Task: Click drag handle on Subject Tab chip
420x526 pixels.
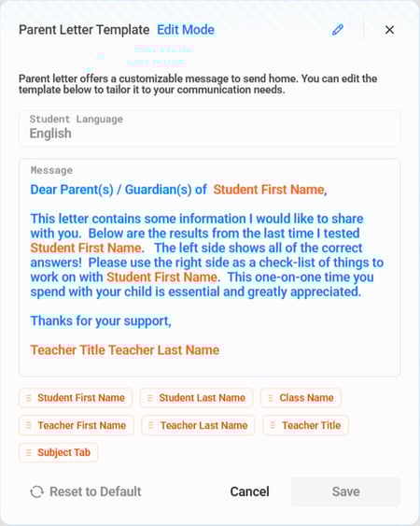Action: click(x=29, y=452)
